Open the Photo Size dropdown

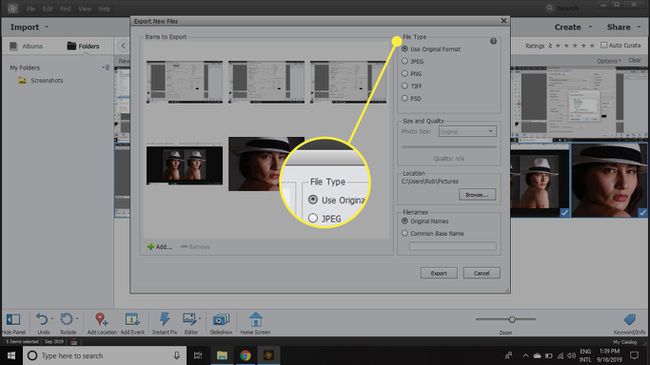[x=467, y=131]
